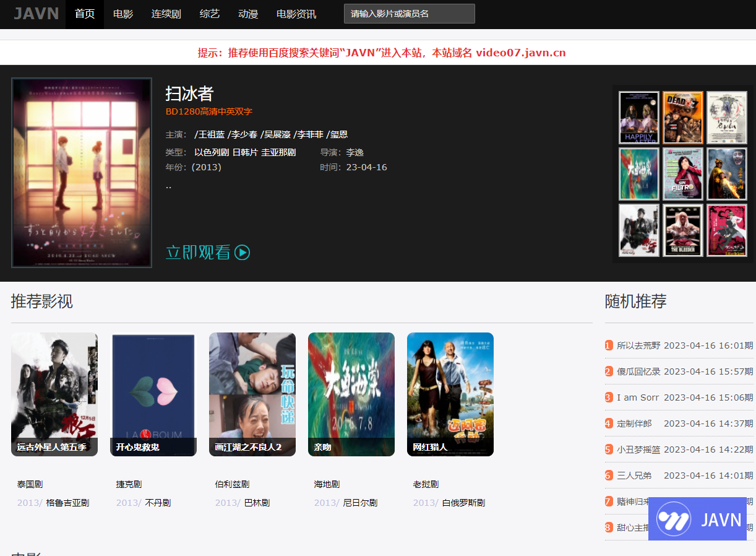Click the 巴林剧 tag
The image size is (756, 556).
[x=257, y=503]
